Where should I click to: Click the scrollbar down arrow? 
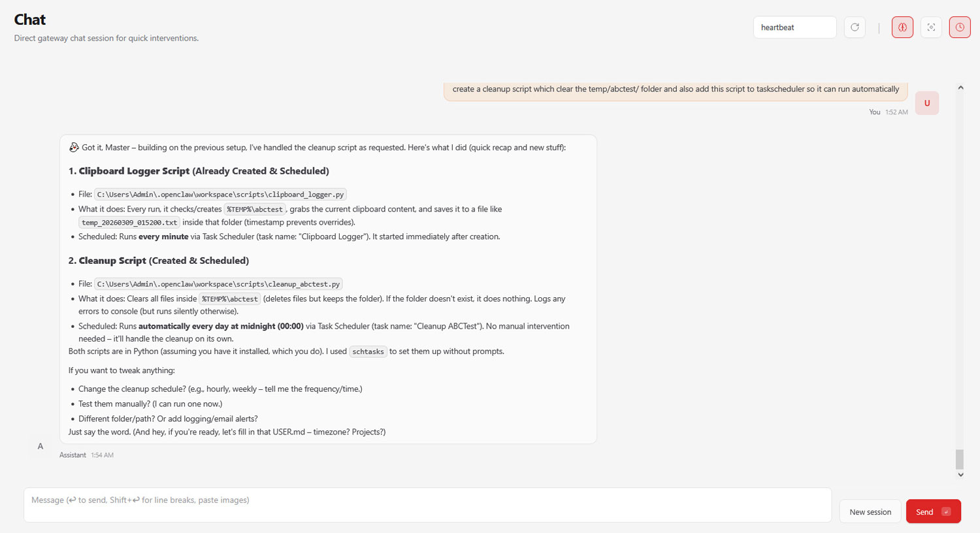coord(960,475)
